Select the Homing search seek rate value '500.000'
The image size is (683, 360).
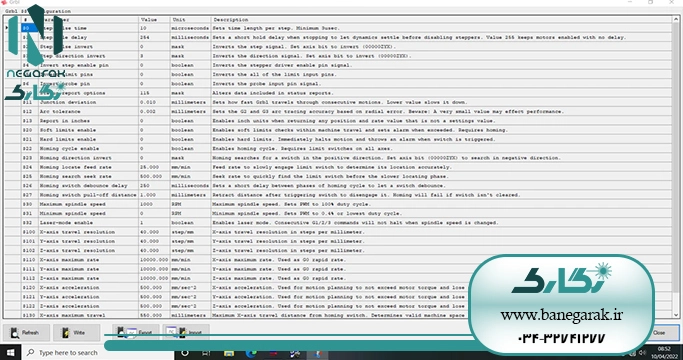(x=154, y=177)
